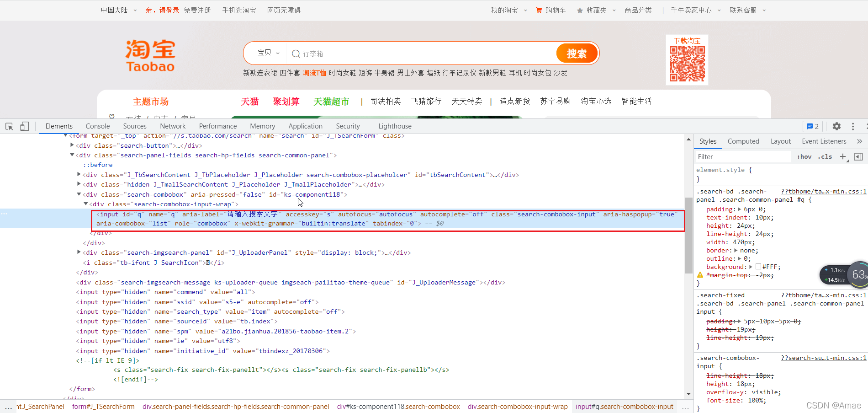868x413 pixels.
Task: Toggle the .cls element classes panel
Action: pyautogui.click(x=825, y=156)
